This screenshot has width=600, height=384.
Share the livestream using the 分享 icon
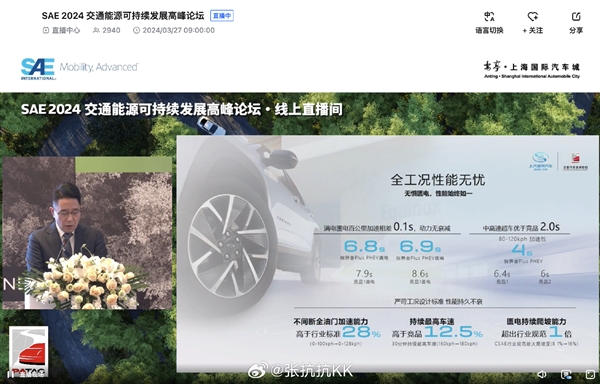[x=576, y=17]
